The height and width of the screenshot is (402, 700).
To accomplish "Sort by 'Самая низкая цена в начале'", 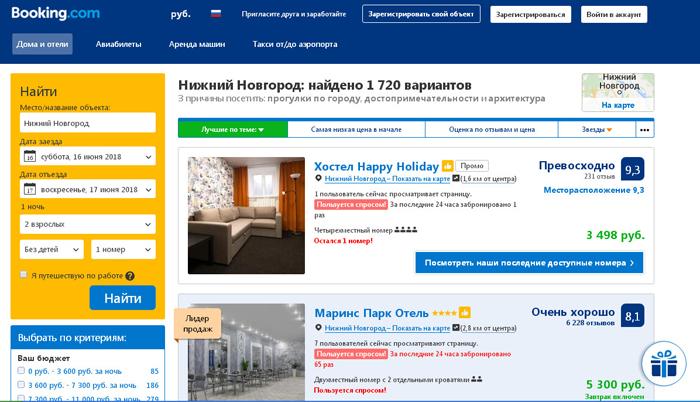I will tap(356, 129).
